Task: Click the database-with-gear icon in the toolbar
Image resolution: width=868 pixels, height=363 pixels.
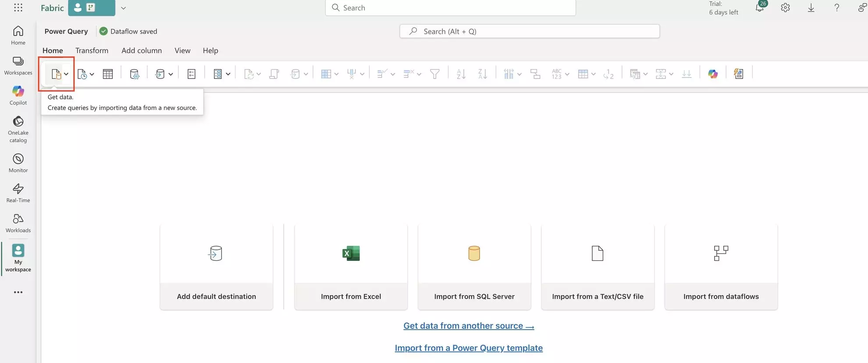Action: [x=135, y=74]
